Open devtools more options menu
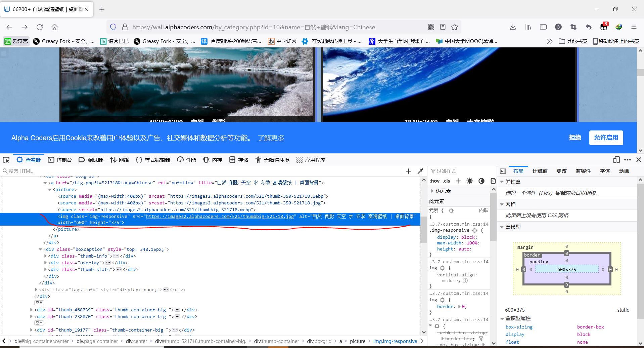The height and width of the screenshot is (348, 644). tap(627, 160)
